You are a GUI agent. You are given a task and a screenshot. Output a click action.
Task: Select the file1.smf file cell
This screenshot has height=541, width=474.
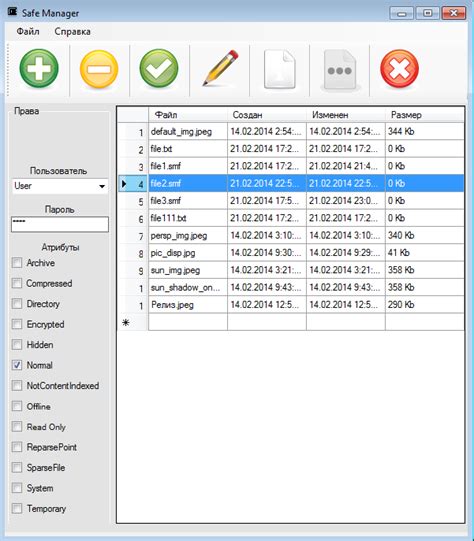188,166
